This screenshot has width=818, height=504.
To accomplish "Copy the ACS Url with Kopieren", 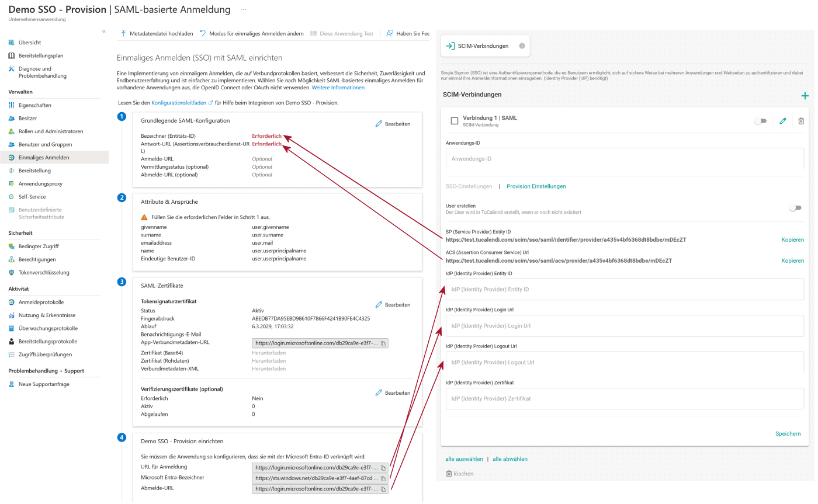I will pyautogui.click(x=793, y=260).
